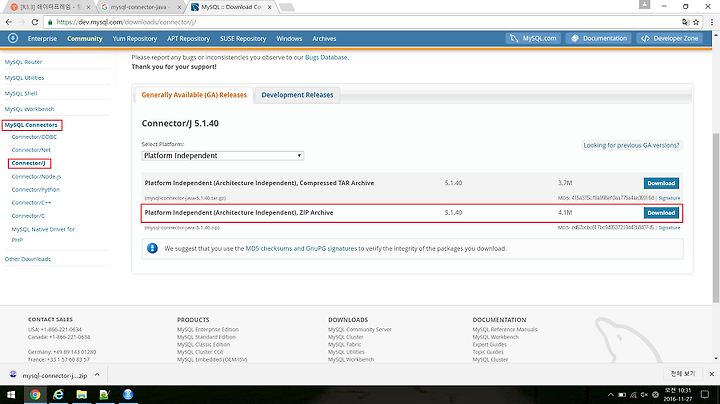Screen dimensions: 720x404
Task: Click Signature link for the ZIP archive
Action: tap(669, 227)
